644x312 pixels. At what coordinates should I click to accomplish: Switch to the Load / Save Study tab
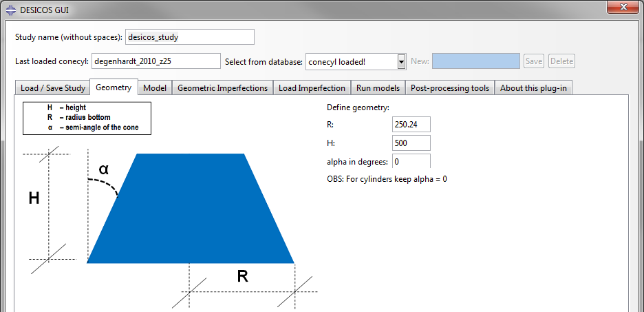click(52, 88)
